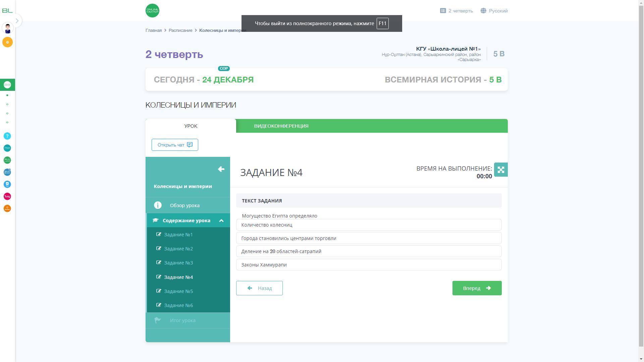Collapse 'Содержание урока' section
Image resolution: width=644 pixels, height=362 pixels.
point(221,221)
